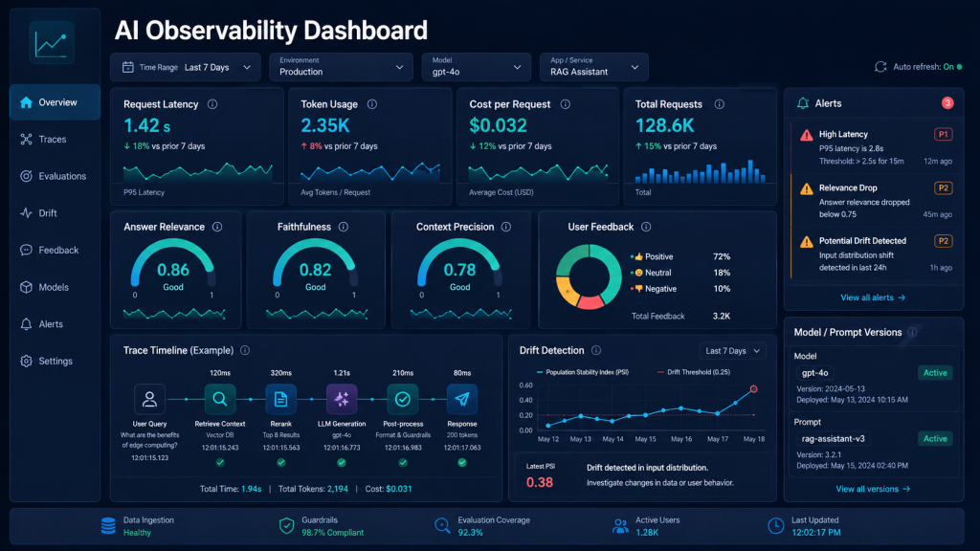This screenshot has height=551, width=980.
Task: Select the Retrieve Context search step icon
Action: click(220, 399)
